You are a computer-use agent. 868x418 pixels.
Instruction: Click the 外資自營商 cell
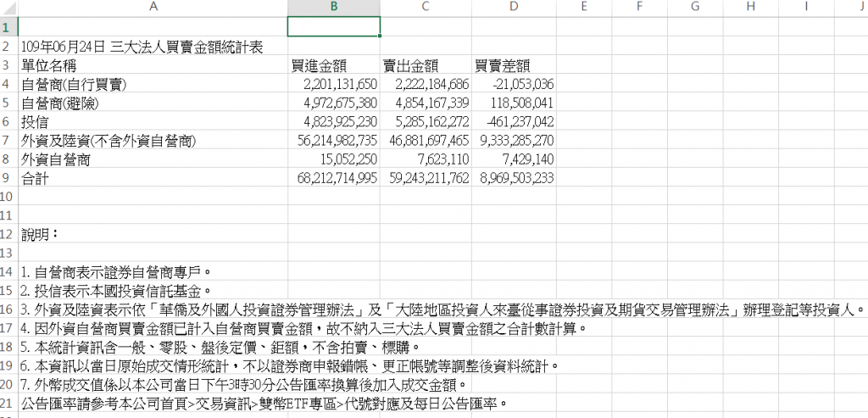153,159
